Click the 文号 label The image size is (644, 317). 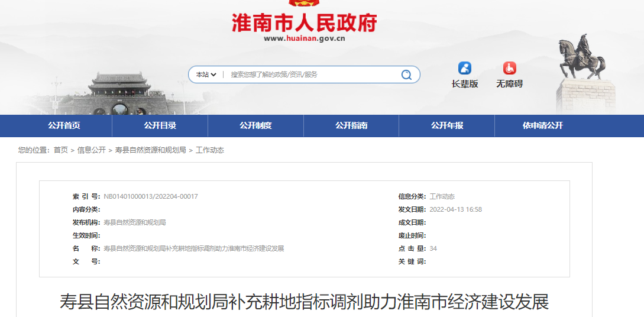click(86, 261)
